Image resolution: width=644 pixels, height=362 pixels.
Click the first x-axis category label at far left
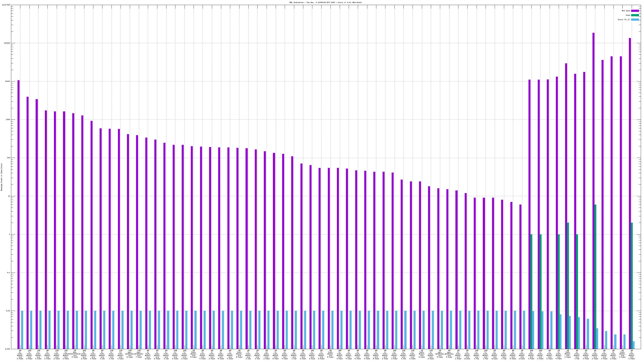[20, 355]
